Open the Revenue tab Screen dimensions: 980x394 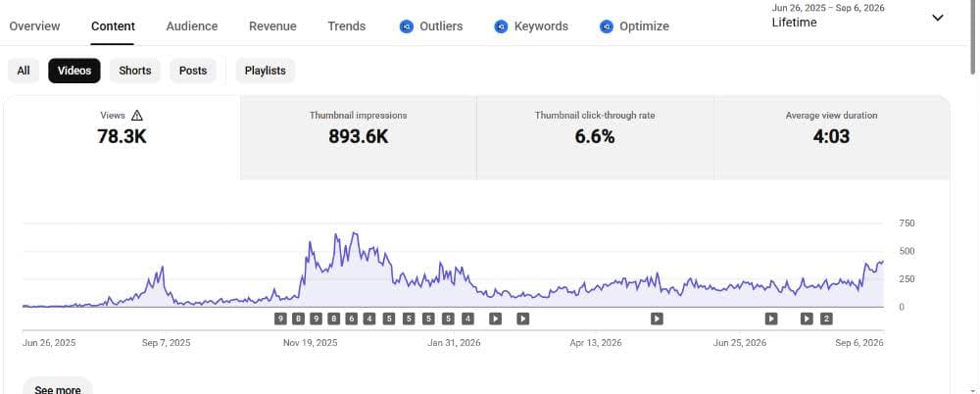(x=272, y=26)
